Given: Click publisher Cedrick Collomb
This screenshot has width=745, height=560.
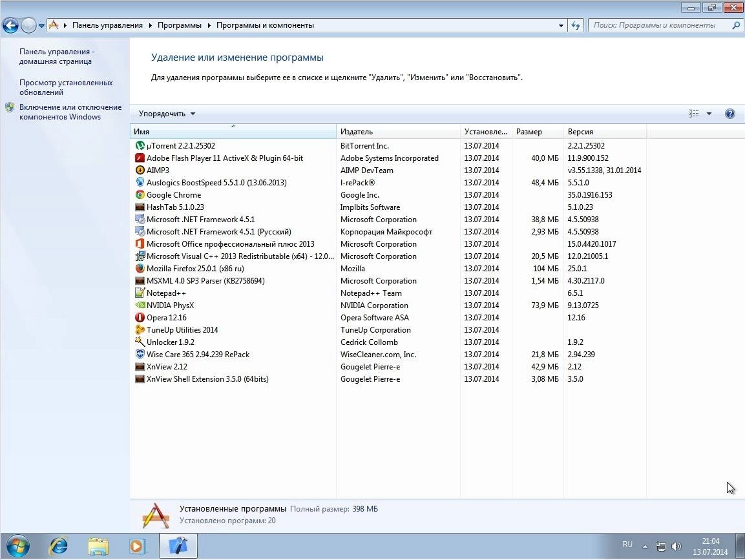Looking at the screenshot, I should tap(369, 342).
